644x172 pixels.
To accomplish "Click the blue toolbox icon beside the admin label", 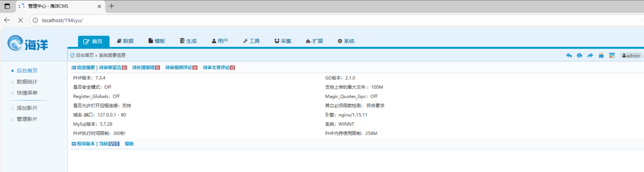I will tap(601, 56).
